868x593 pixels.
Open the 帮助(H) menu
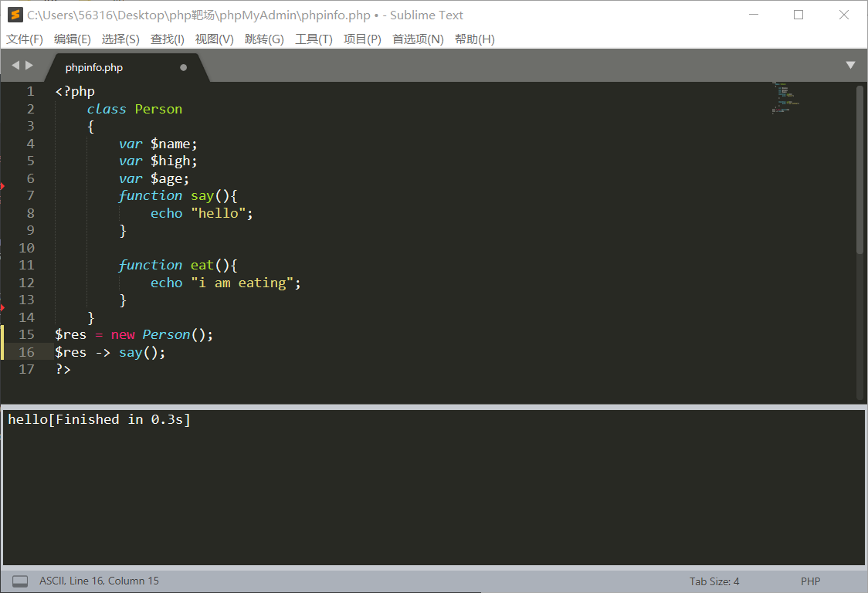click(474, 39)
